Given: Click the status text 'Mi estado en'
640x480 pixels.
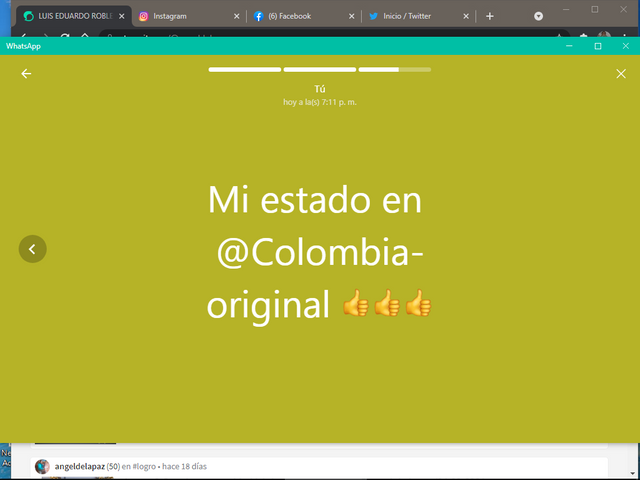Looking at the screenshot, I should coord(315,200).
